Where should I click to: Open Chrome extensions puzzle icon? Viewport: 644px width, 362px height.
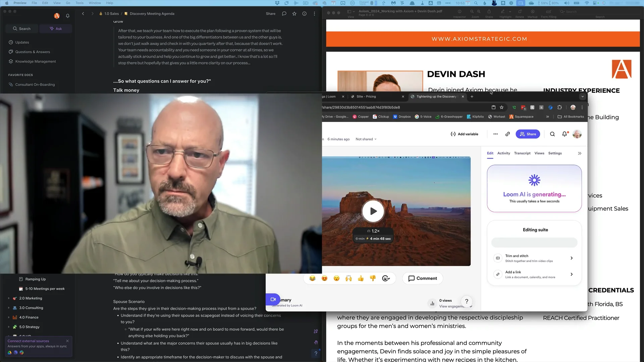point(559,107)
